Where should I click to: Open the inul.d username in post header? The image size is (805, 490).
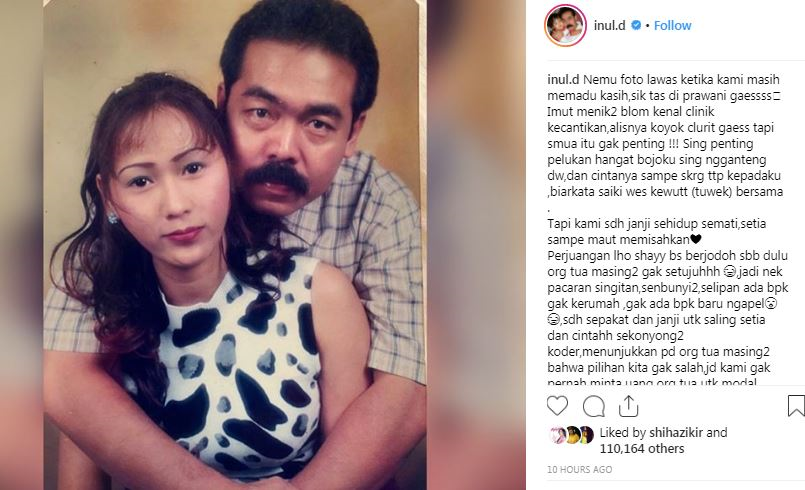tap(609, 25)
